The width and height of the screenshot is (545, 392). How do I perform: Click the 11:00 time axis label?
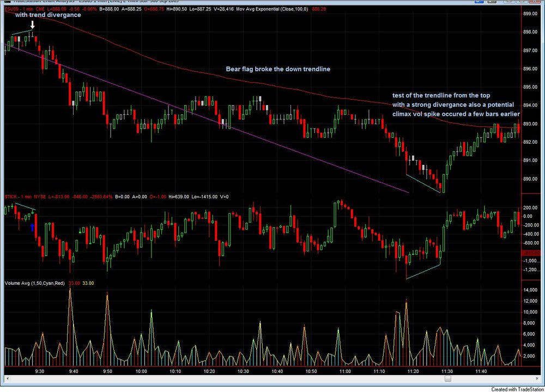tap(345, 371)
